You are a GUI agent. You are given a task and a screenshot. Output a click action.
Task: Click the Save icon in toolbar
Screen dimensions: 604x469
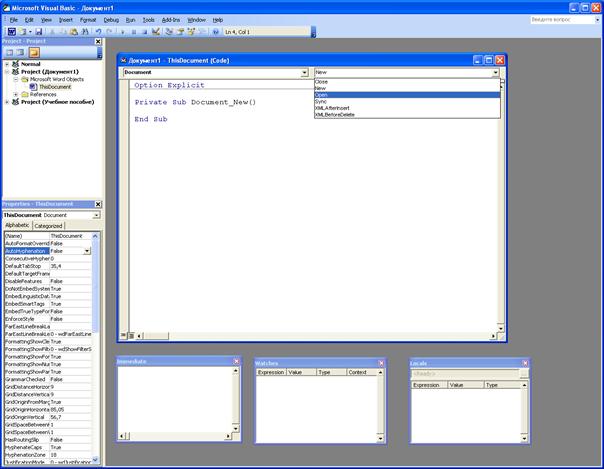tap(39, 32)
